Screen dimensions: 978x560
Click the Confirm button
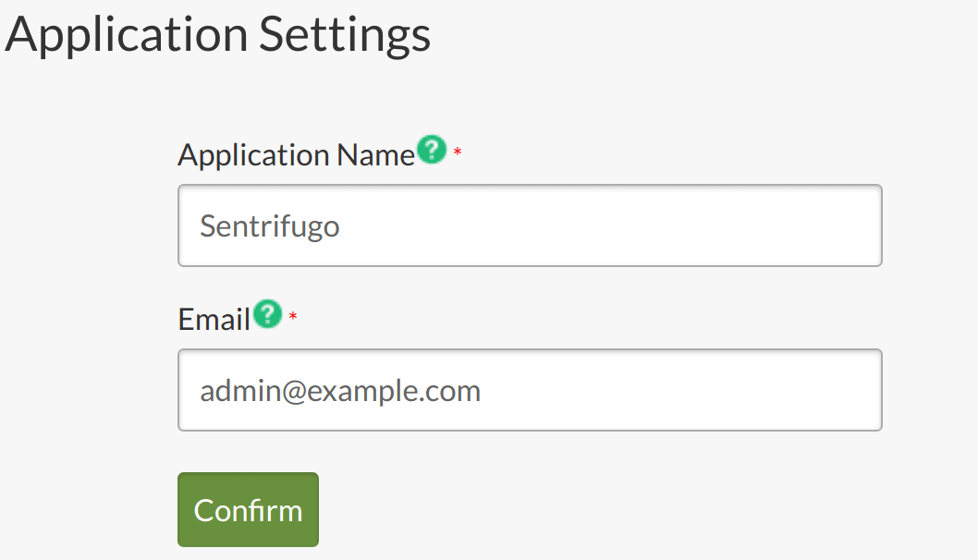click(x=249, y=509)
